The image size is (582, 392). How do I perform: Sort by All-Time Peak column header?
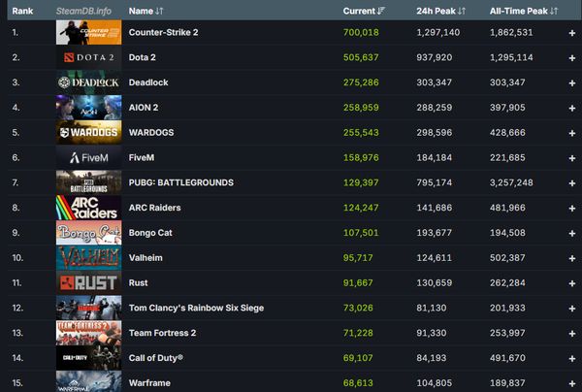tap(524, 11)
